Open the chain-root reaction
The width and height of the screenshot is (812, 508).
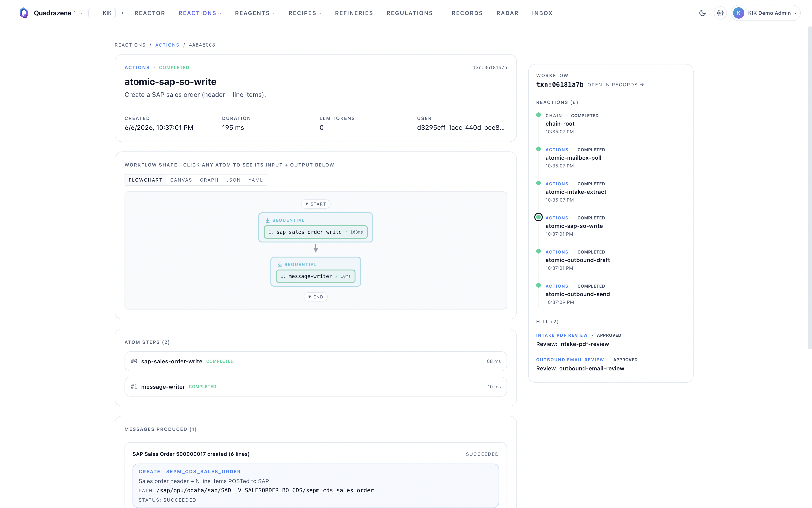pos(560,124)
